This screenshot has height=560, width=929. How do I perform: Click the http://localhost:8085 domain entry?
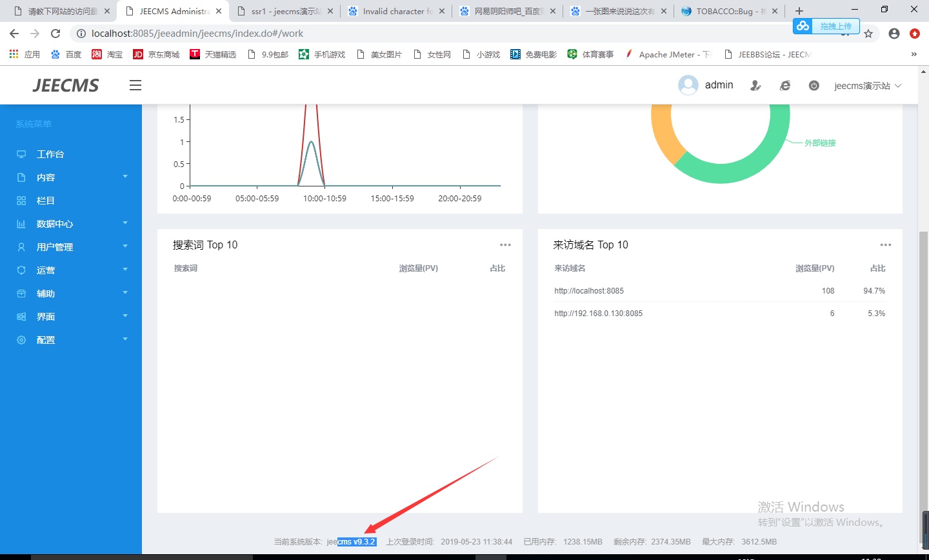point(589,291)
